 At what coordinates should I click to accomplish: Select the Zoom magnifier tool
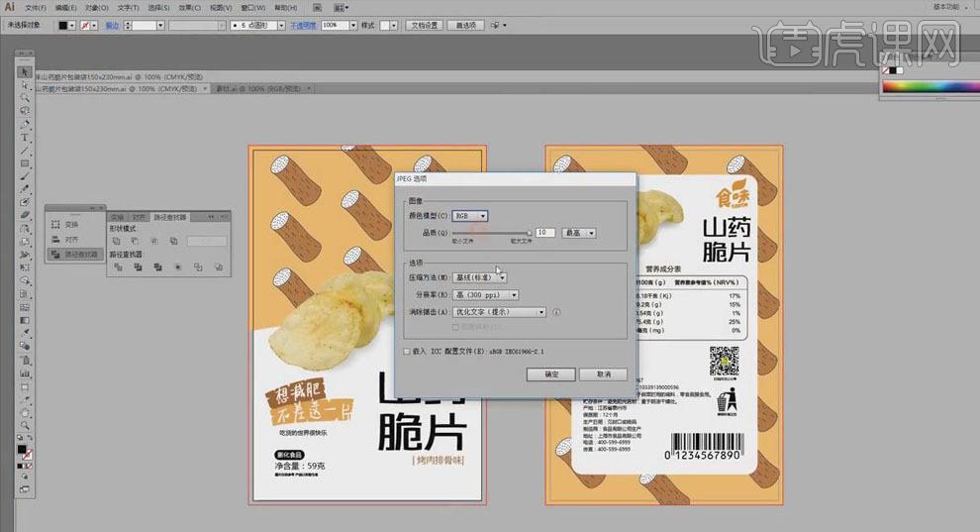[x=25, y=426]
